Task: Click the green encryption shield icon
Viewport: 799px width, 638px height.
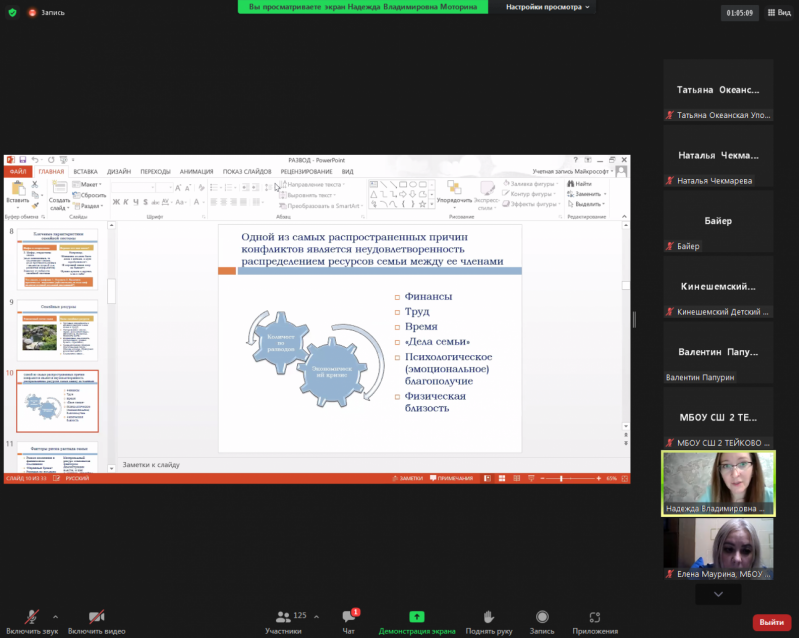Action: coord(11,14)
